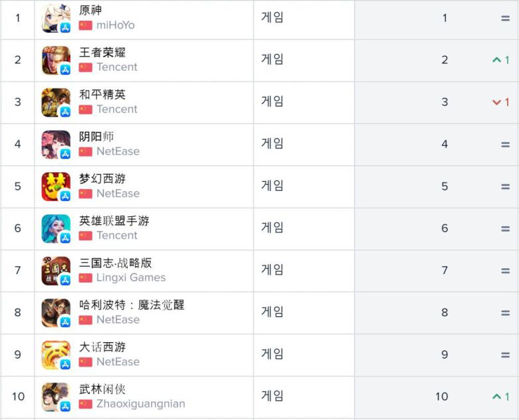The height and width of the screenshot is (420, 519).
Task: Click the 阴阳师 app icon
Action: tap(56, 144)
